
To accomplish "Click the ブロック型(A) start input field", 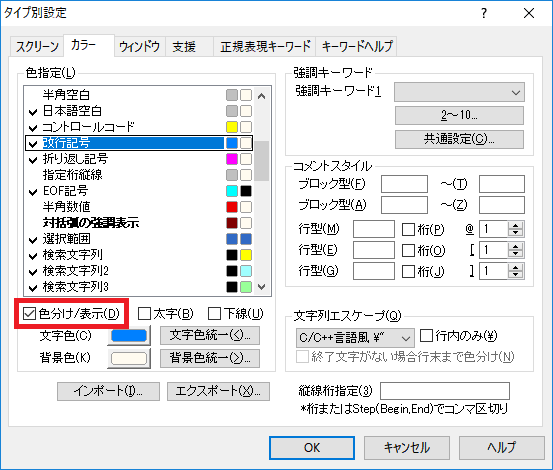I will coord(404,205).
